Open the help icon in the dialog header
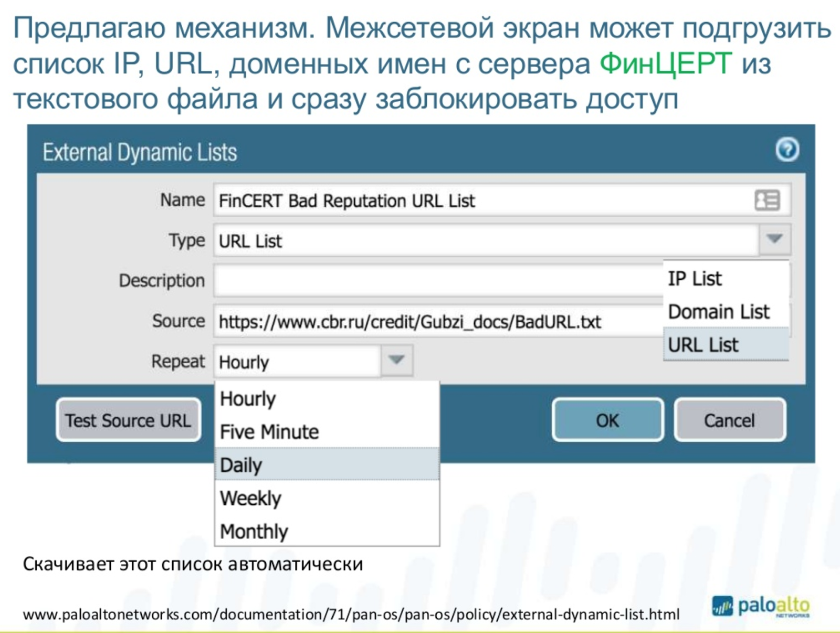Screen dimensions: 840x633 tap(787, 150)
